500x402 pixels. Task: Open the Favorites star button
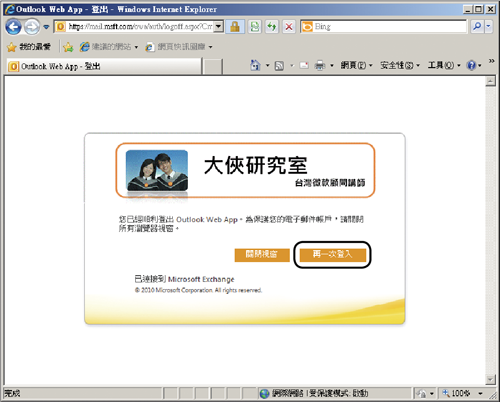(x=29, y=47)
